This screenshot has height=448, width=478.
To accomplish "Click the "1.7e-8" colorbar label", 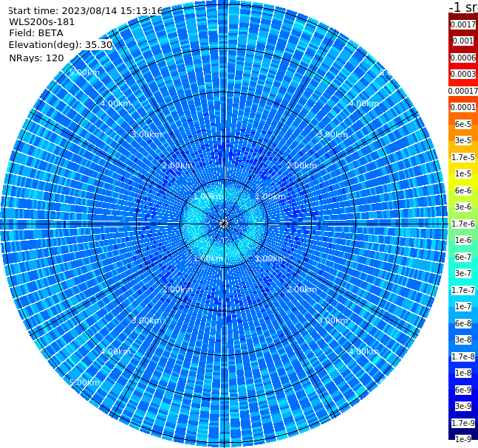I will click(463, 356).
